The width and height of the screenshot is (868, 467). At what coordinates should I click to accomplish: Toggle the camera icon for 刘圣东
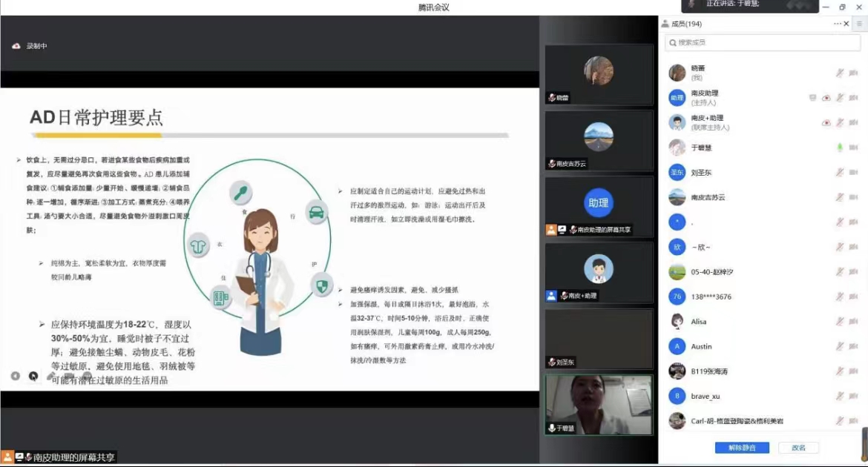[x=853, y=173]
